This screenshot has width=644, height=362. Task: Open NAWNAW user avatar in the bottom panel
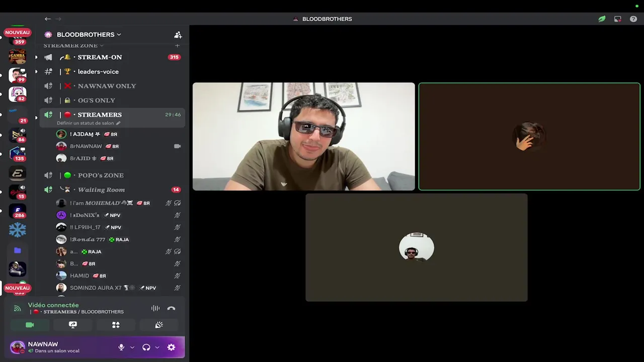pos(18,347)
